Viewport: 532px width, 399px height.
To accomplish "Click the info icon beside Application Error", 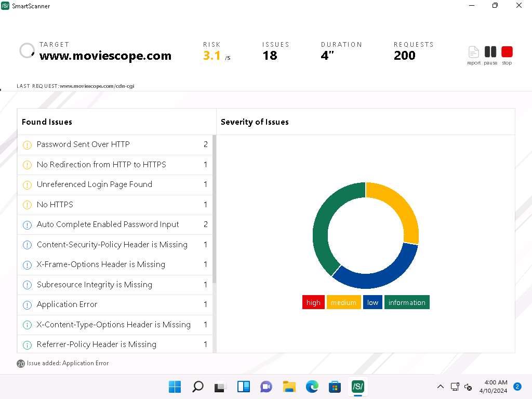I will pyautogui.click(x=28, y=305).
